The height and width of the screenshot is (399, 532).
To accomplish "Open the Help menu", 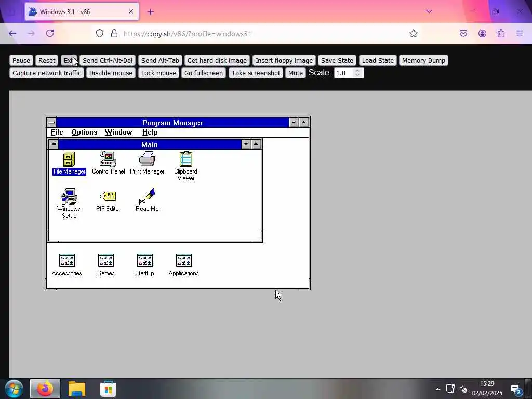I will click(150, 132).
